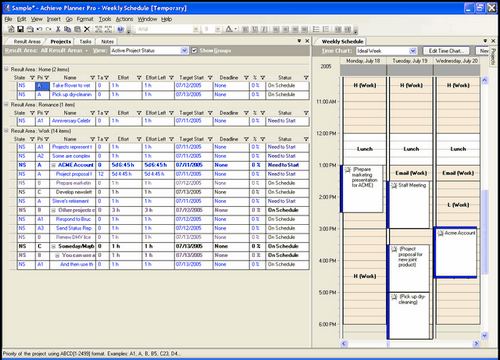Switch to the Tasks tab
Image resolution: width=500 pixels, height=360 pixels.
tap(85, 42)
